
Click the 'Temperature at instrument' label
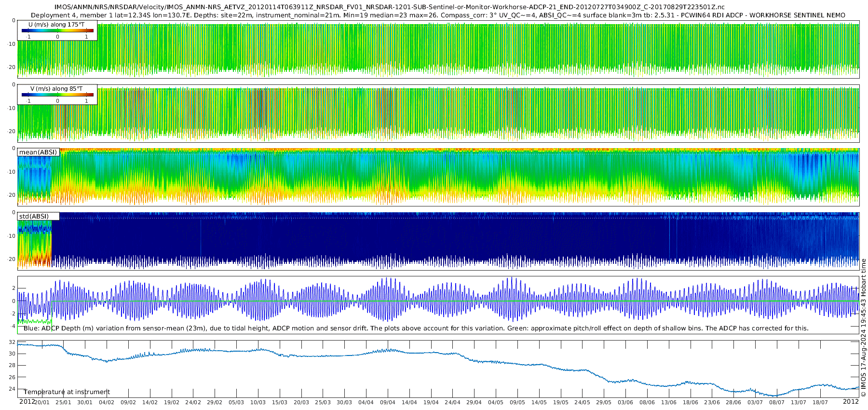tap(67, 392)
